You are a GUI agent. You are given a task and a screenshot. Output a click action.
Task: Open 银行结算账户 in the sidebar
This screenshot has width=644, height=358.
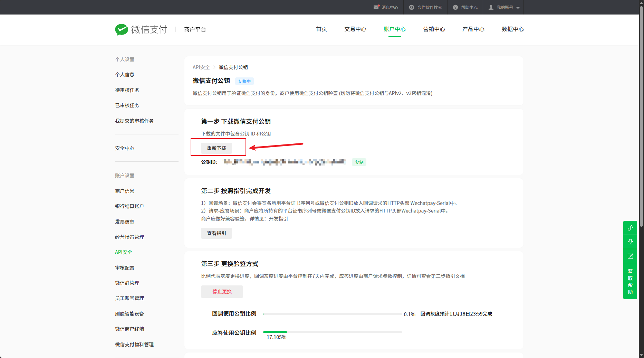coord(129,206)
